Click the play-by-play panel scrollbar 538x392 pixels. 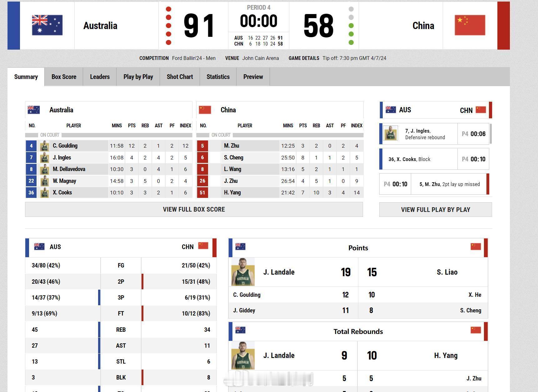click(491, 134)
